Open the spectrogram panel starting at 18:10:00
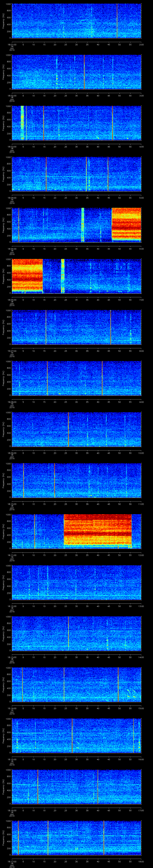The height and width of the screenshot is (868, 153). click(76, 481)
